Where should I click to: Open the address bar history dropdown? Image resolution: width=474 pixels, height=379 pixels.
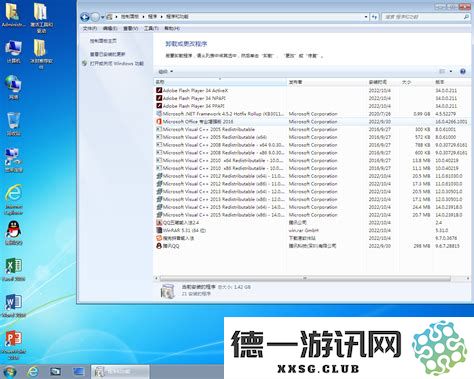click(366, 17)
